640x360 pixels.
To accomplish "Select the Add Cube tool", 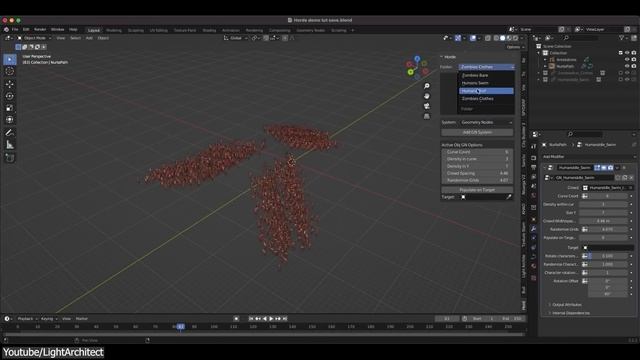I will (10, 158).
